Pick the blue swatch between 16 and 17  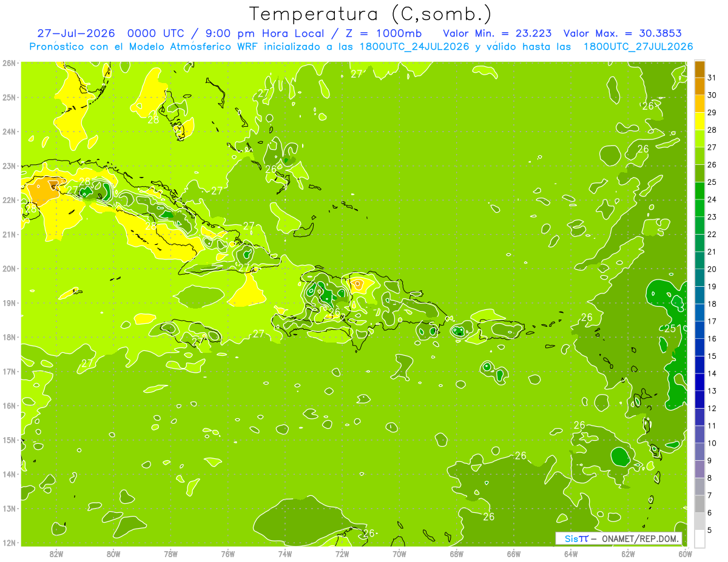699,330
